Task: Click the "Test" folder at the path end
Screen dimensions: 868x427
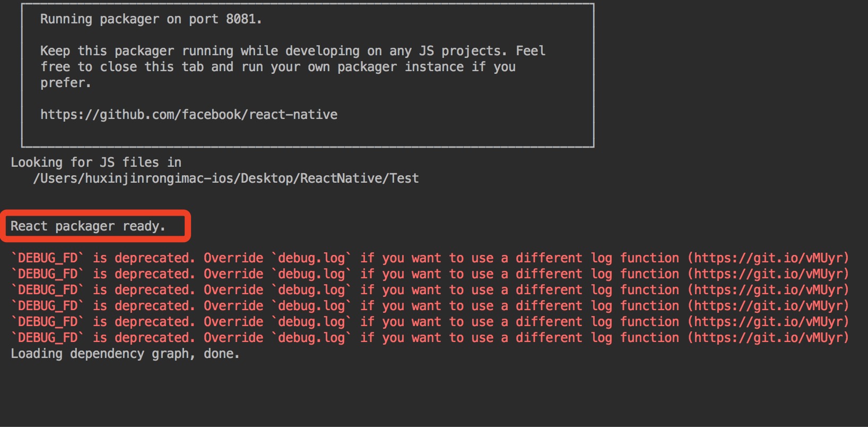Action: click(x=404, y=178)
